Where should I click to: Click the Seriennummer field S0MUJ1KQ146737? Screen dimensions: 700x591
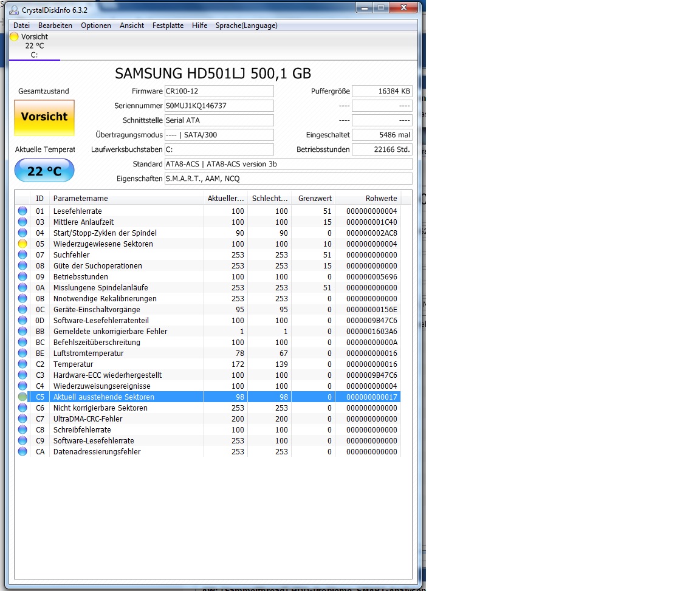(219, 106)
